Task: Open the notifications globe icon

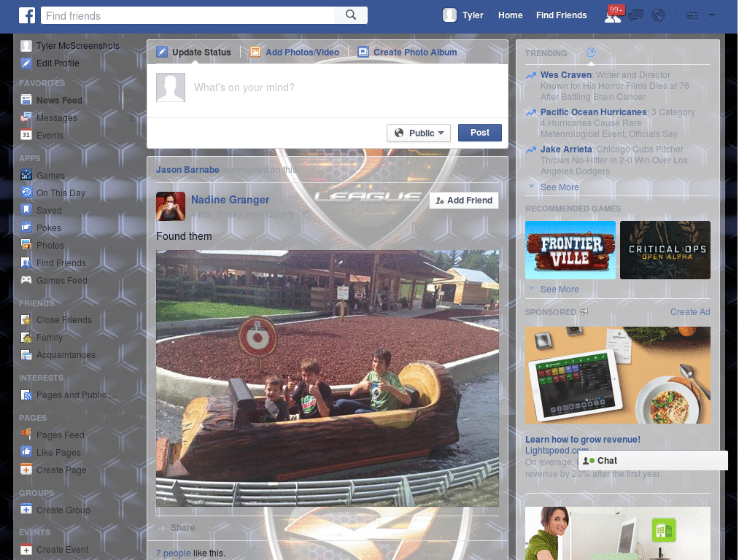Action: 658,15
